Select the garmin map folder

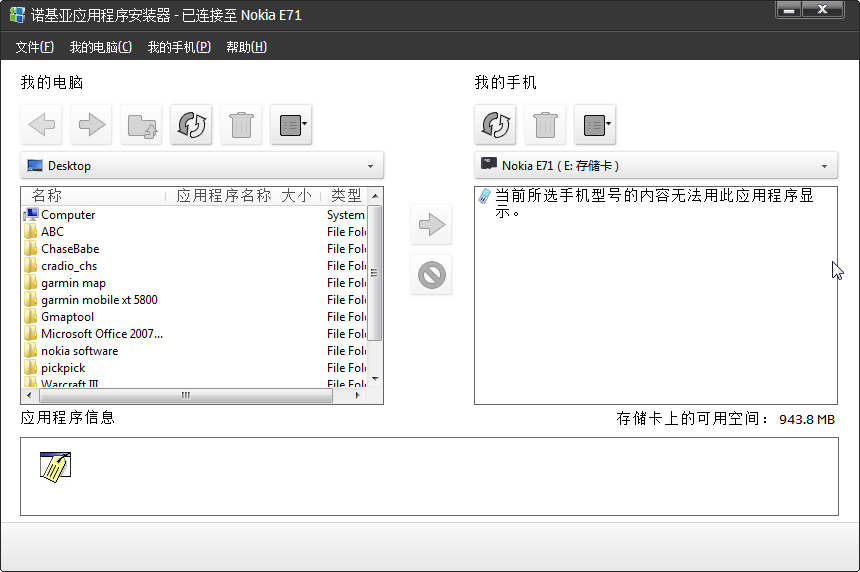pyautogui.click(x=73, y=283)
